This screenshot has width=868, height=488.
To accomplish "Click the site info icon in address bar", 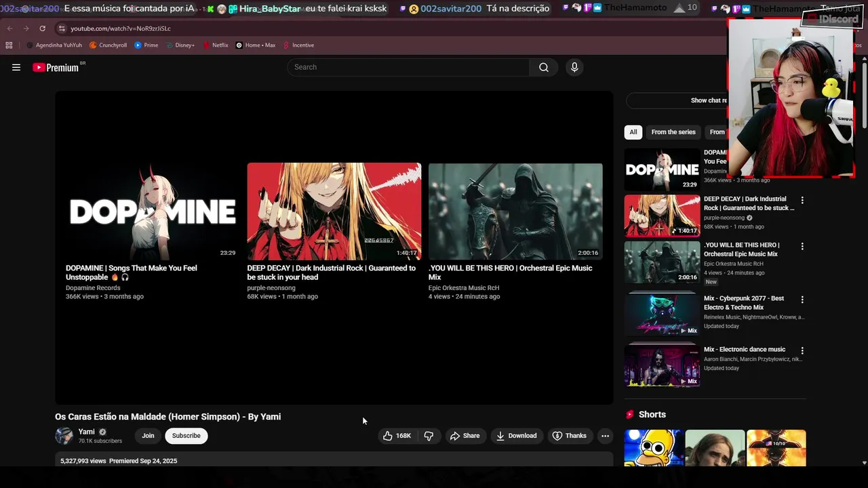I will (62, 28).
